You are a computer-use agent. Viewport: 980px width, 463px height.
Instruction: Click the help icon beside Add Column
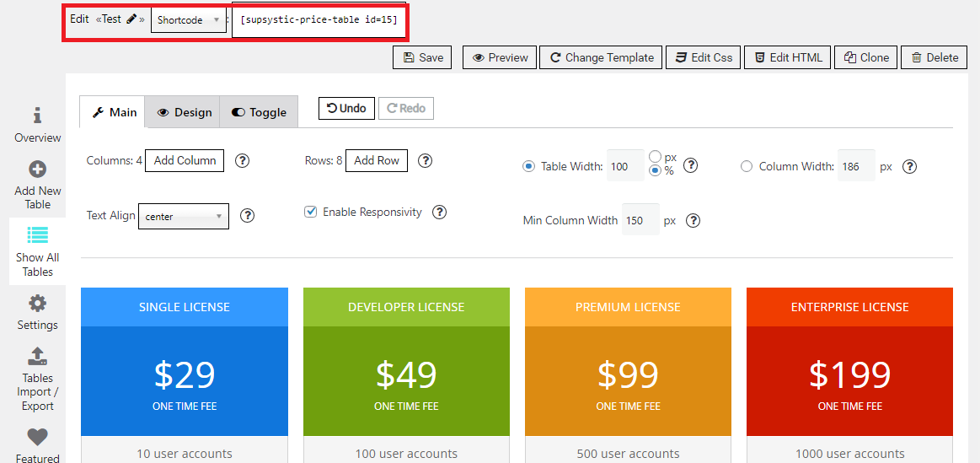pyautogui.click(x=242, y=161)
